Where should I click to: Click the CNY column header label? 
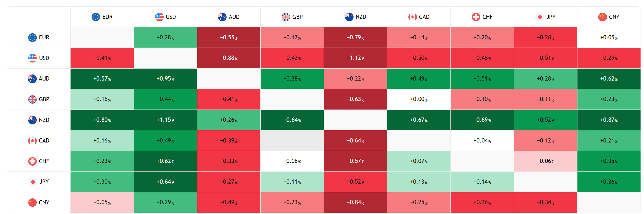pyautogui.click(x=614, y=17)
